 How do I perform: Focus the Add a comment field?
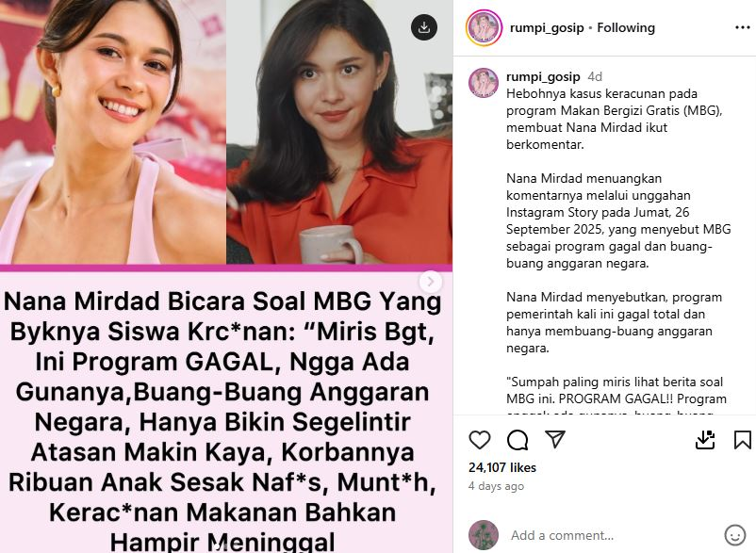(614, 535)
